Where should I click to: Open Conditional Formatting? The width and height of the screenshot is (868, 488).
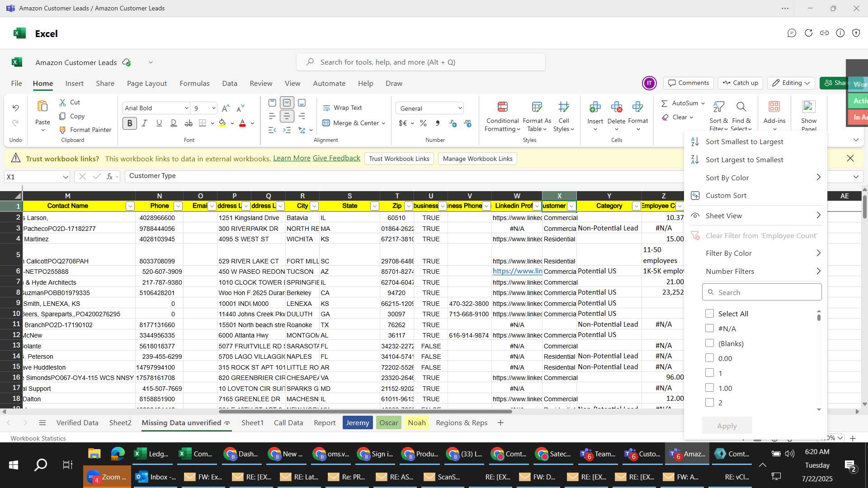point(502,117)
